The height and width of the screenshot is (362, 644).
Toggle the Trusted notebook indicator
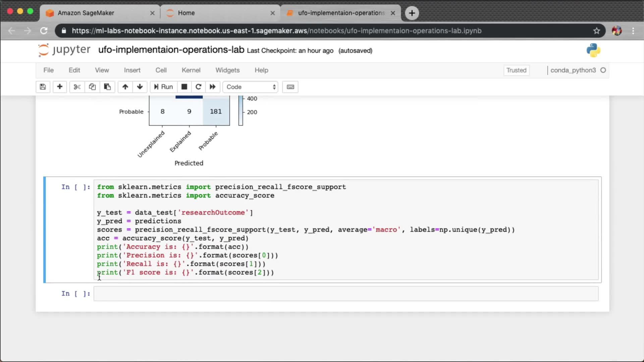[x=516, y=70]
